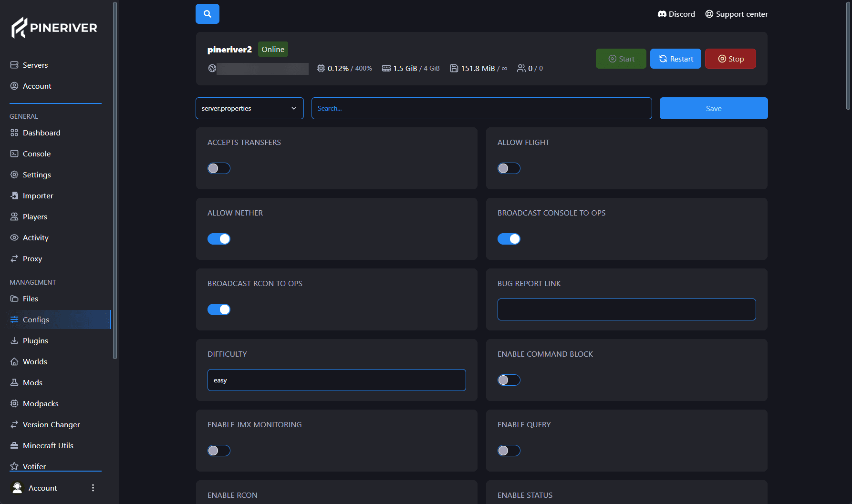Click the Modpacks chip icon
852x504 pixels.
click(14, 403)
